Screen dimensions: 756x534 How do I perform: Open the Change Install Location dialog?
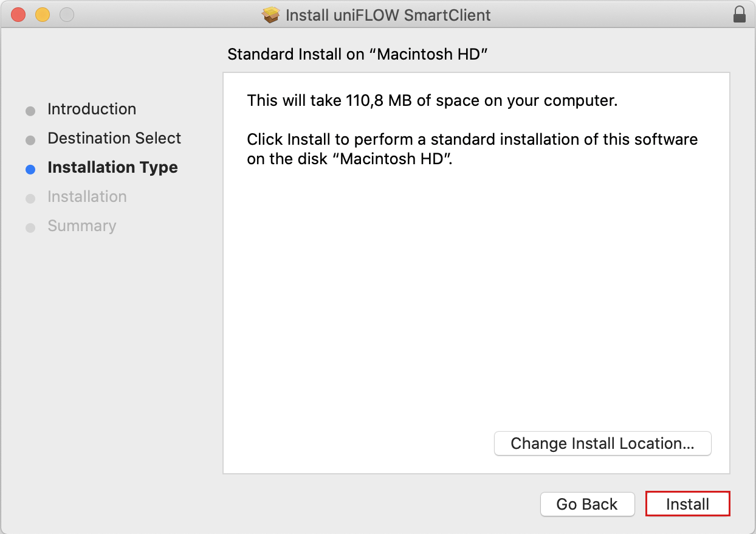602,443
